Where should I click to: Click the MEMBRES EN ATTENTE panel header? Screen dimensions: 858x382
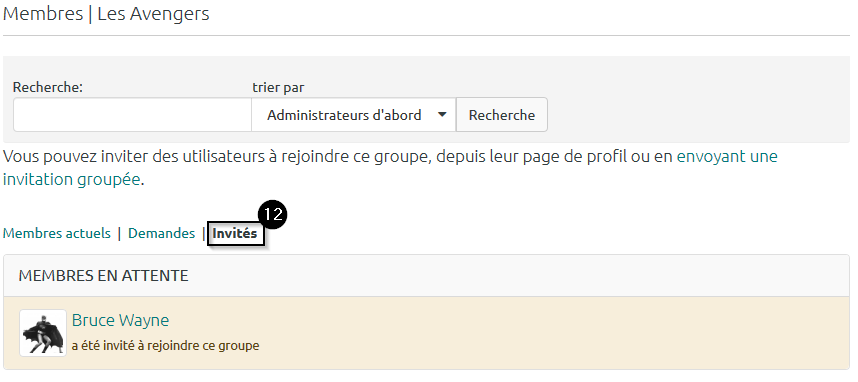[426, 276]
